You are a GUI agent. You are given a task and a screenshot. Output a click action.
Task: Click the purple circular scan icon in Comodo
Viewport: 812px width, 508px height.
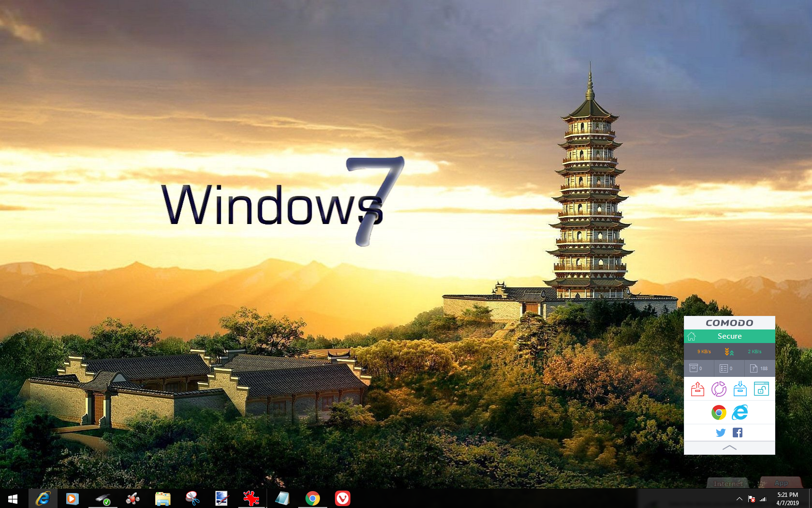pos(719,389)
